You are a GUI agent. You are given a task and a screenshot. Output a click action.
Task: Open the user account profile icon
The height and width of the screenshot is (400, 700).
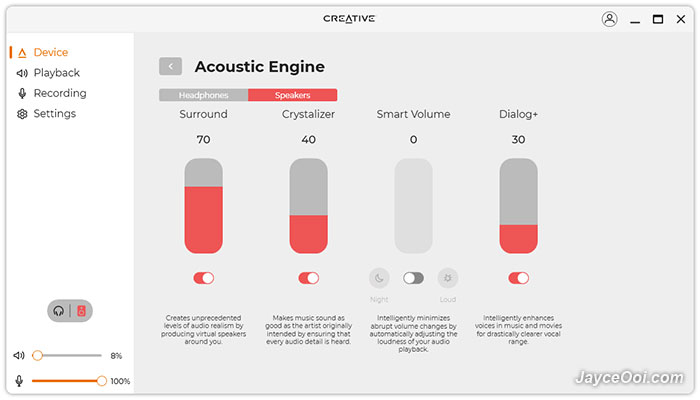609,19
